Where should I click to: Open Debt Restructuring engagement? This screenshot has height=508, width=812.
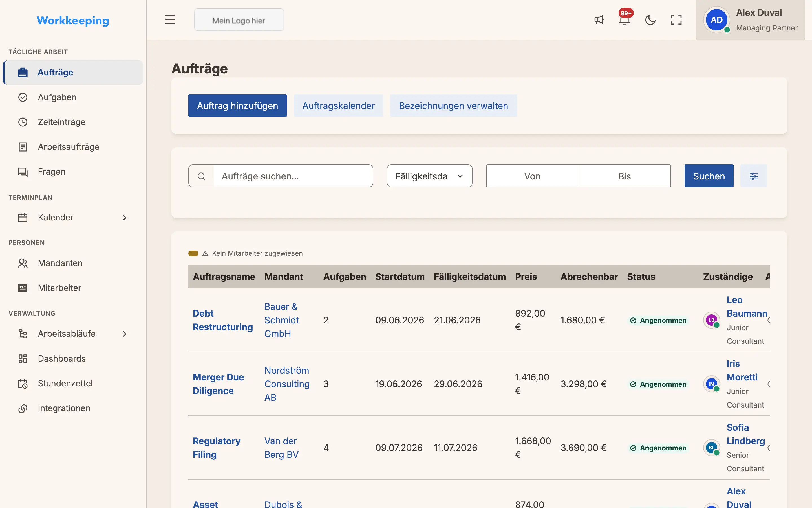click(223, 320)
